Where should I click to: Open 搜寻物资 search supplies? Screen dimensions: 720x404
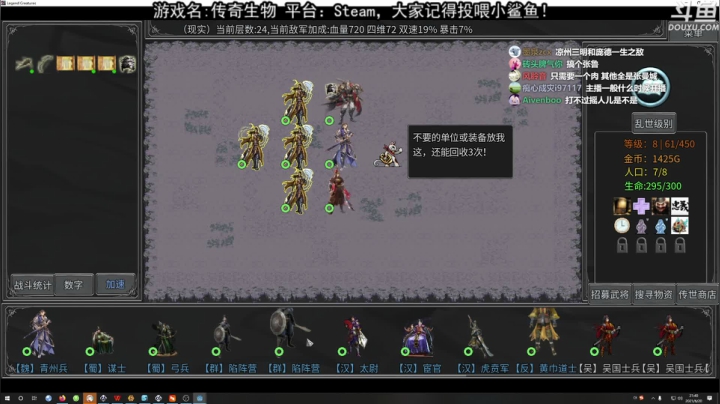tap(653, 295)
